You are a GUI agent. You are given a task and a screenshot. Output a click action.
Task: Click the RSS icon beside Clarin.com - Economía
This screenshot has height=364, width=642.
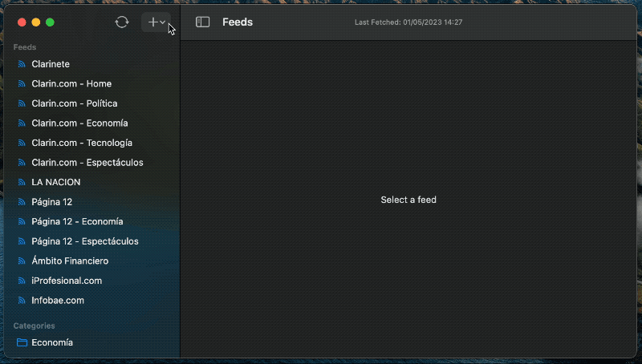click(22, 123)
